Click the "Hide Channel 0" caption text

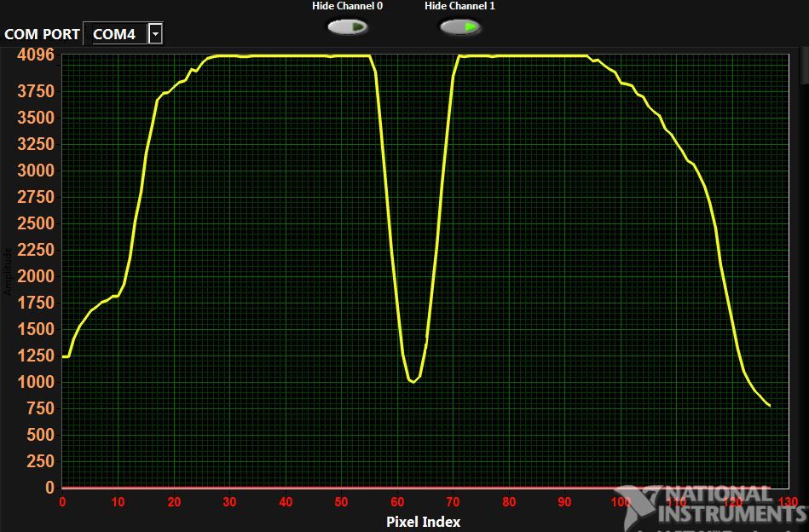coord(347,6)
